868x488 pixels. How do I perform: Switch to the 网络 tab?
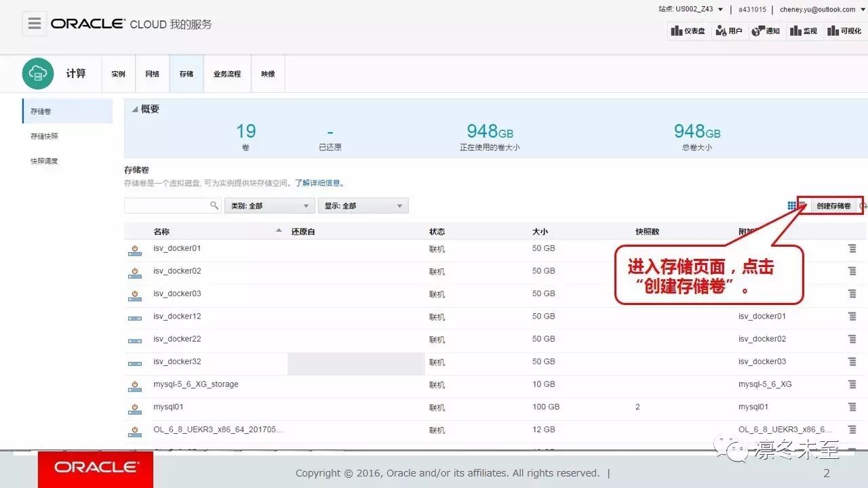[x=153, y=74]
